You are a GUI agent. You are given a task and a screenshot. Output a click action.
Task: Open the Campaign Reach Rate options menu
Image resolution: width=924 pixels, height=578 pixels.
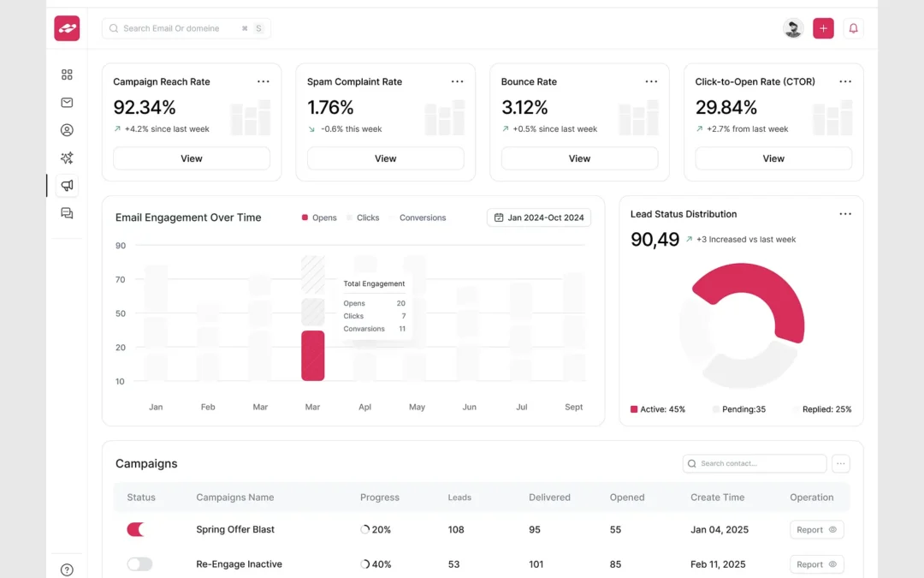click(x=263, y=81)
